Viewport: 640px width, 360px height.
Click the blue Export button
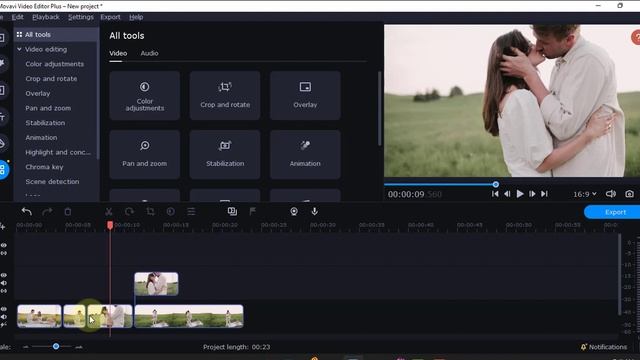(612, 212)
